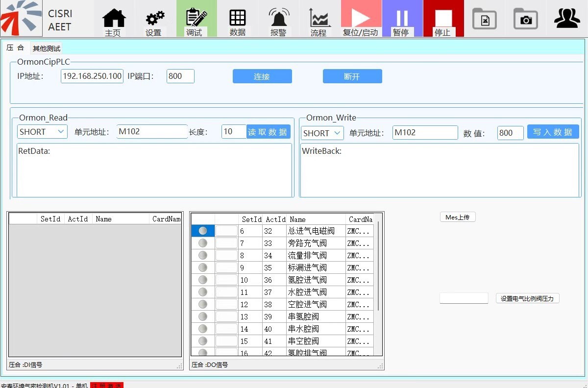The height and width of the screenshot is (388, 588).
Task: Open the 流程 chart icon
Action: 319,19
